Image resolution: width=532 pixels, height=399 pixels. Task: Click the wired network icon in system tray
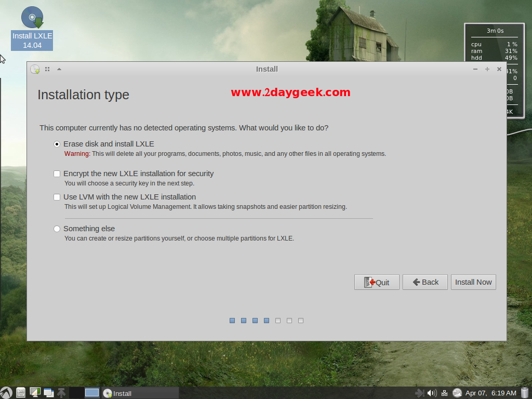[445, 393]
